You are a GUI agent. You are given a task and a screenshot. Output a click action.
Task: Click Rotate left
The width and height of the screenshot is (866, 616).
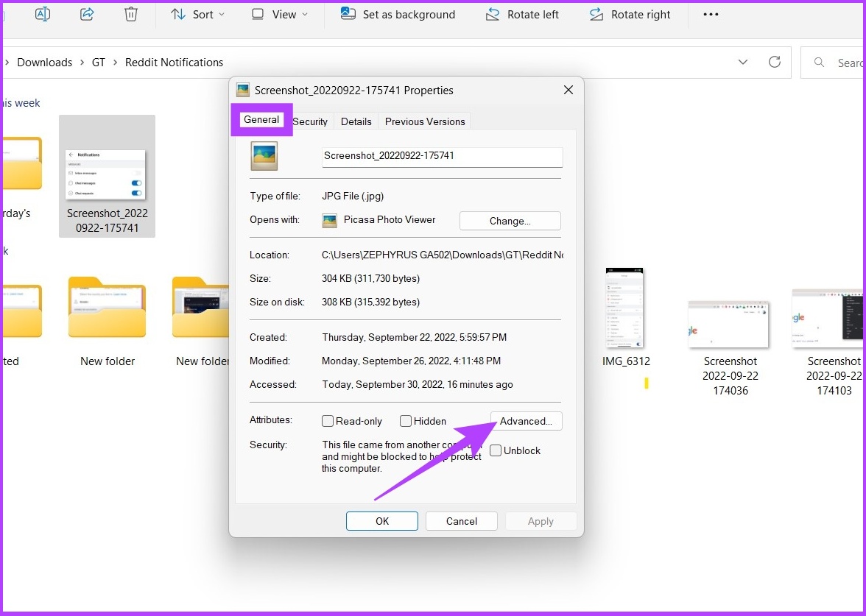click(x=522, y=15)
